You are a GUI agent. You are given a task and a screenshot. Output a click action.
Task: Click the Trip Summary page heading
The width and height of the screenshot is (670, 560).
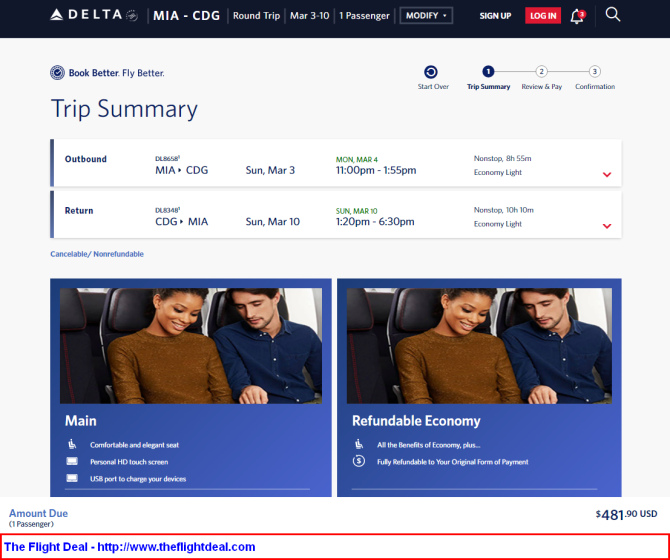124,109
